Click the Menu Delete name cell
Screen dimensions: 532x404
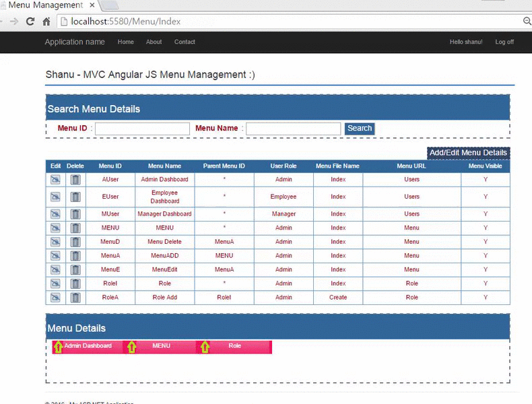point(164,242)
